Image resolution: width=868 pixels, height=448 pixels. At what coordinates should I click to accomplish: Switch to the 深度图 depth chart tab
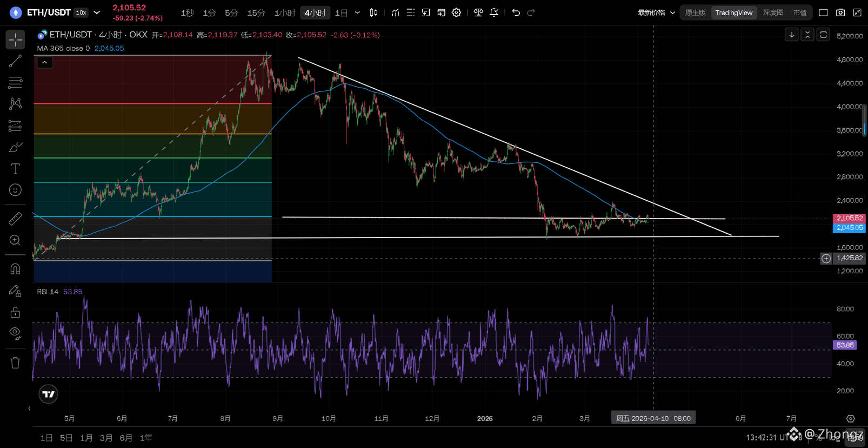pyautogui.click(x=773, y=12)
